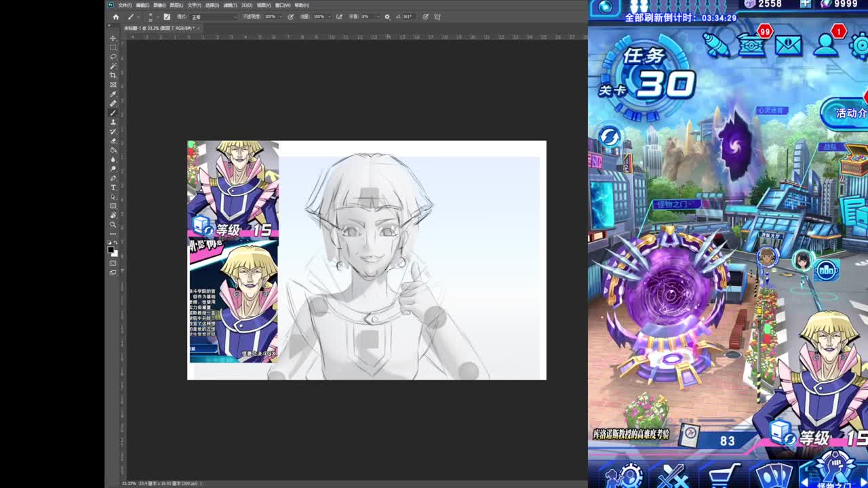868x488 pixels.
Task: Select the Frame tool
Action: [113, 85]
